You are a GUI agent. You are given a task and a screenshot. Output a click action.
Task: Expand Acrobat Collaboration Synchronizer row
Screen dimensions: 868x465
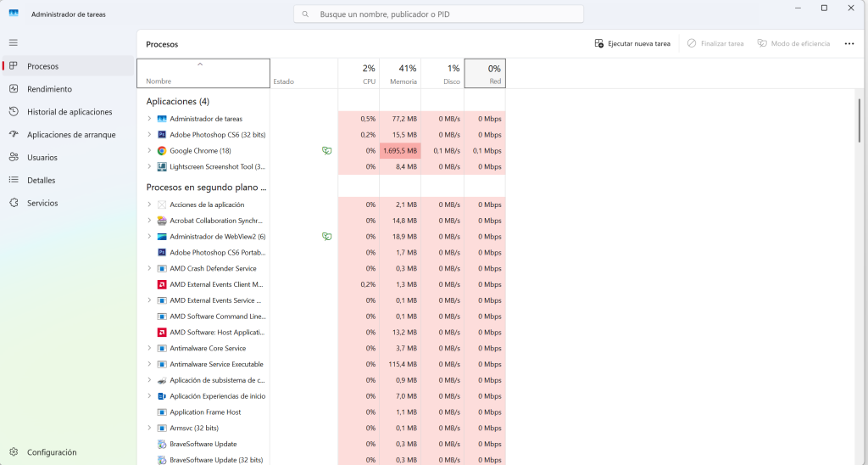pyautogui.click(x=149, y=221)
